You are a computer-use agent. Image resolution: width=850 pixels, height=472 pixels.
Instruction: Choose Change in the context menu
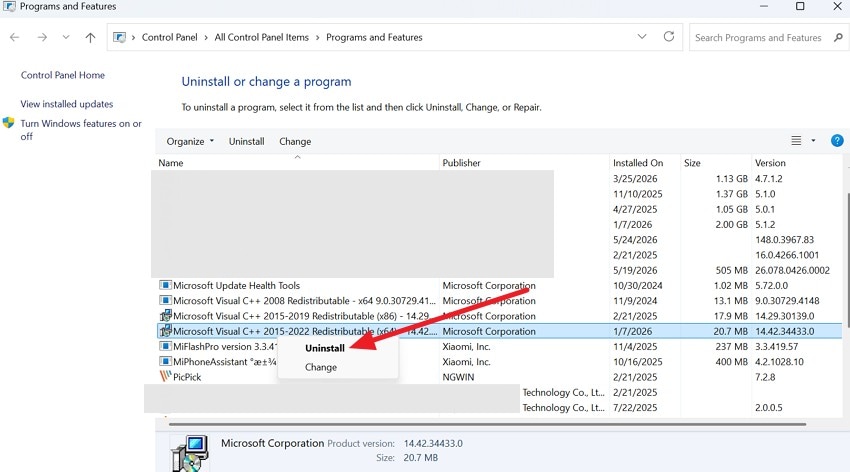[321, 367]
